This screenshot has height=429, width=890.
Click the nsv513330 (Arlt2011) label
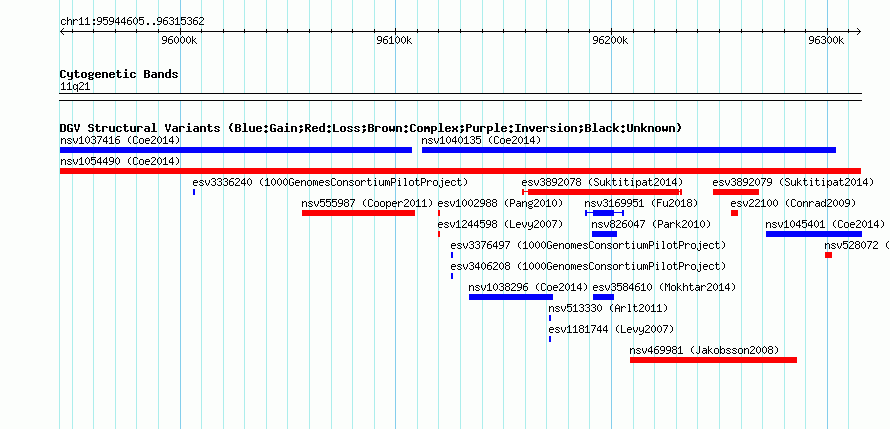[608, 308]
